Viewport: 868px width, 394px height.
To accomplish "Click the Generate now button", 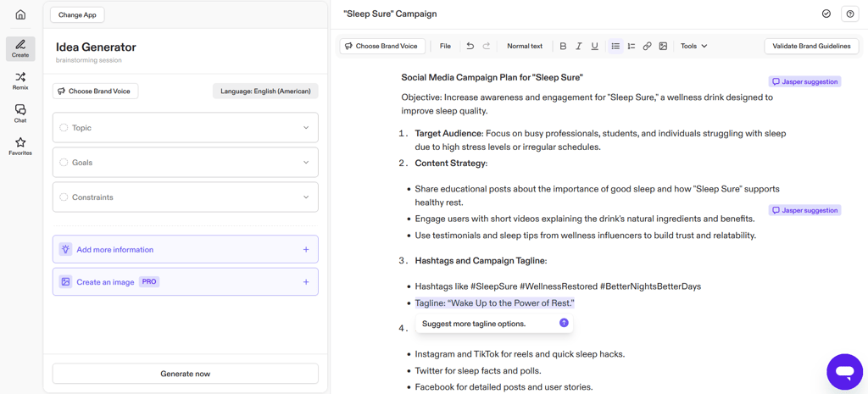I will (x=186, y=374).
